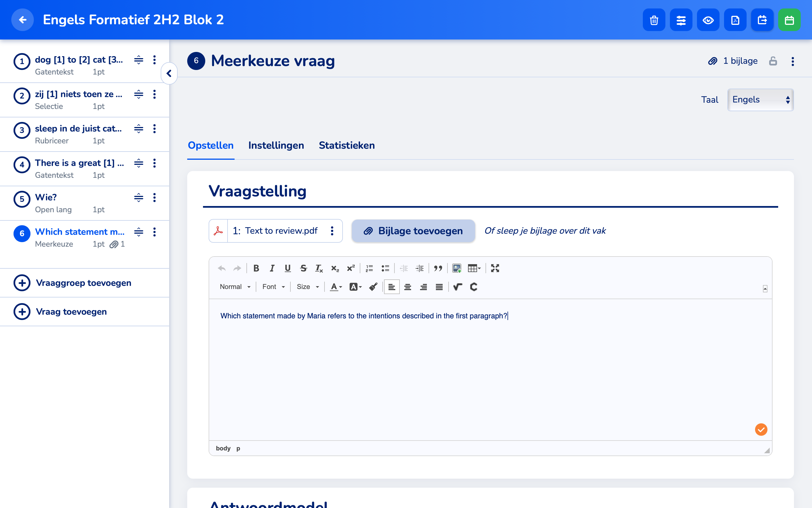The height and width of the screenshot is (508, 812).
Task: Click the body element path label
Action: pyautogui.click(x=223, y=448)
